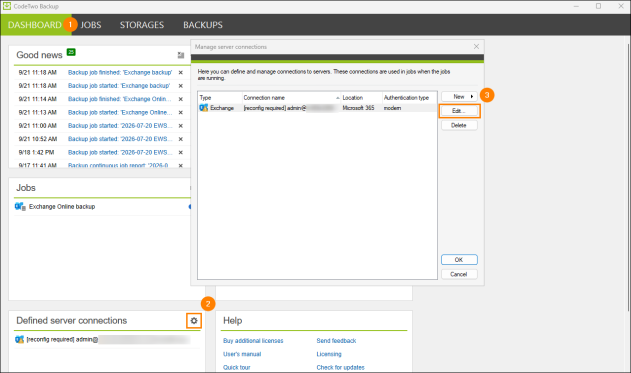Dismiss the 9/21 11:13 AM news item

click(x=181, y=113)
